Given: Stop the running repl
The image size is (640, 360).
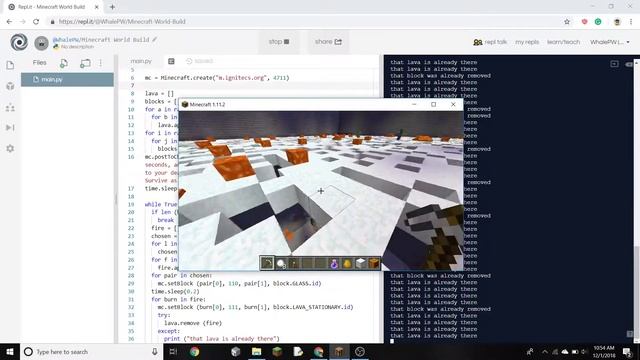Looking at the screenshot, I should 279,42.
